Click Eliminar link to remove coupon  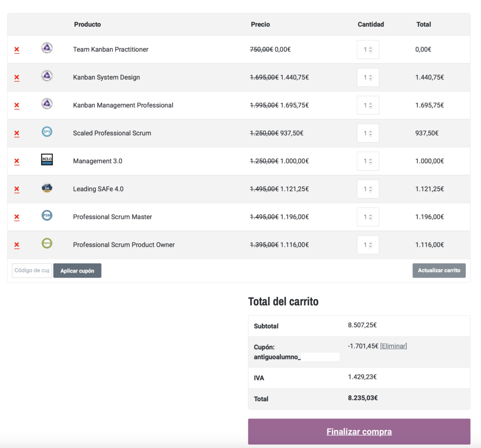pos(393,346)
